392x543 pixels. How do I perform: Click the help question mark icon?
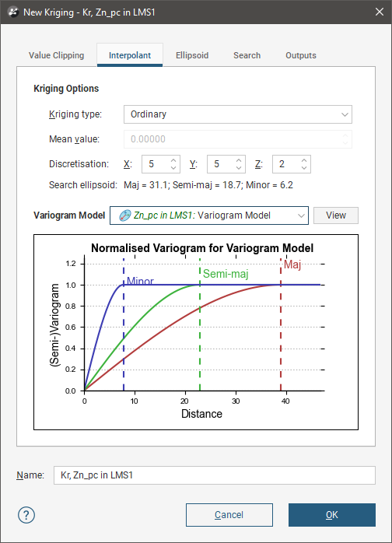point(26,515)
